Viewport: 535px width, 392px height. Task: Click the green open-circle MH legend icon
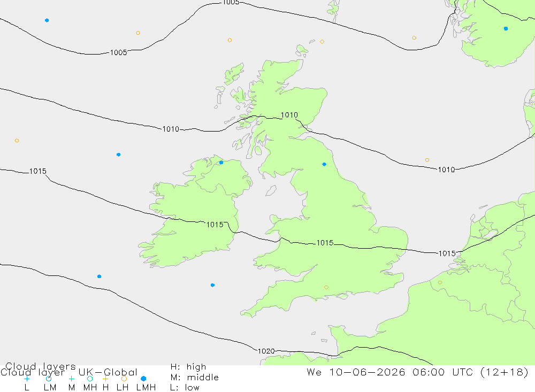90,379
